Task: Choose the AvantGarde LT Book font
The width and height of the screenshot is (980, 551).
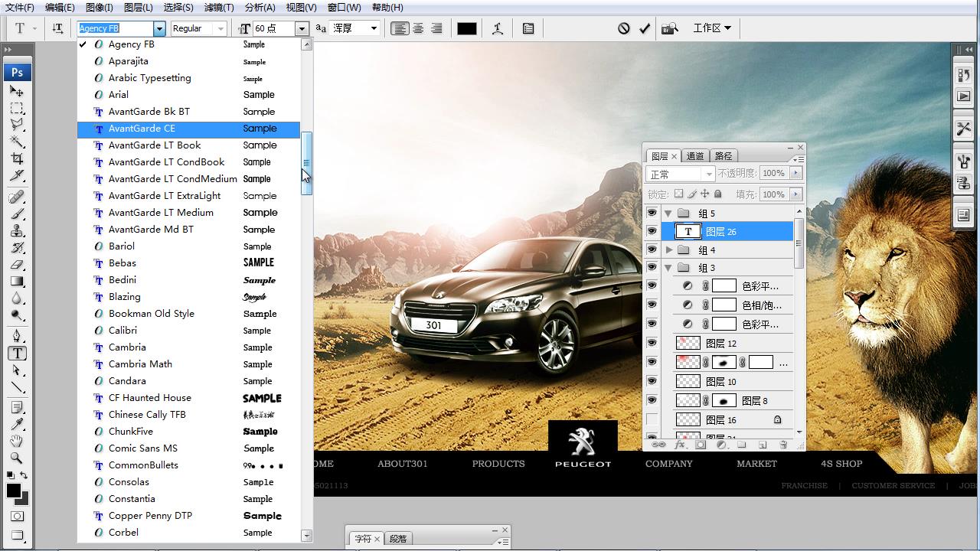Action: (x=189, y=145)
